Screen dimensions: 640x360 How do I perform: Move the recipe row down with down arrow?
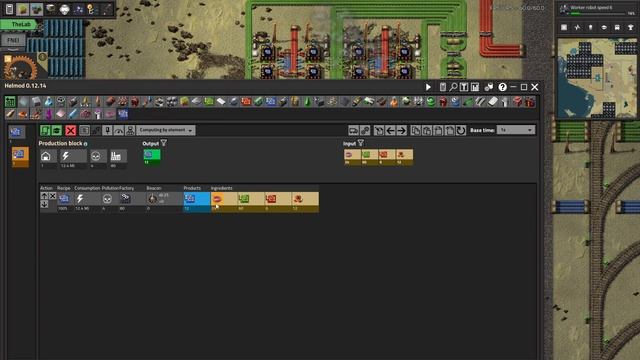[44, 204]
